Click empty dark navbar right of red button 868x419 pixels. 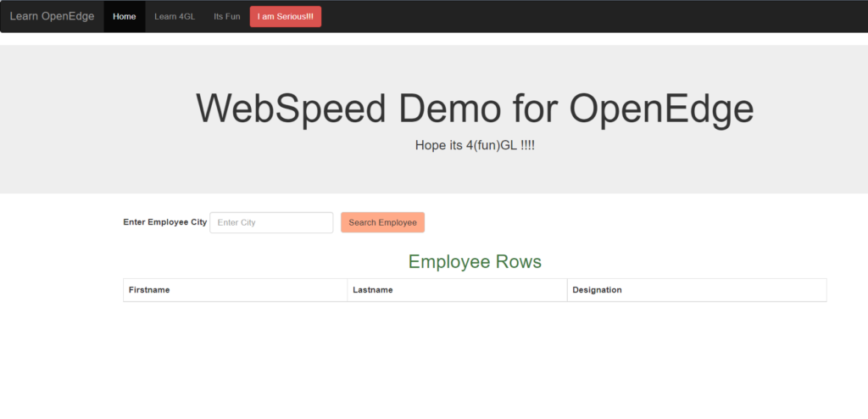593,16
